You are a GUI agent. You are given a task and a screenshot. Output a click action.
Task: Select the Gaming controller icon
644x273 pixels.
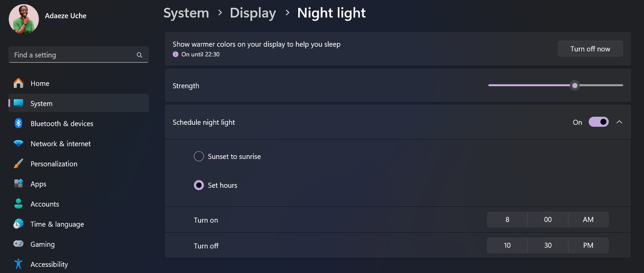18,244
